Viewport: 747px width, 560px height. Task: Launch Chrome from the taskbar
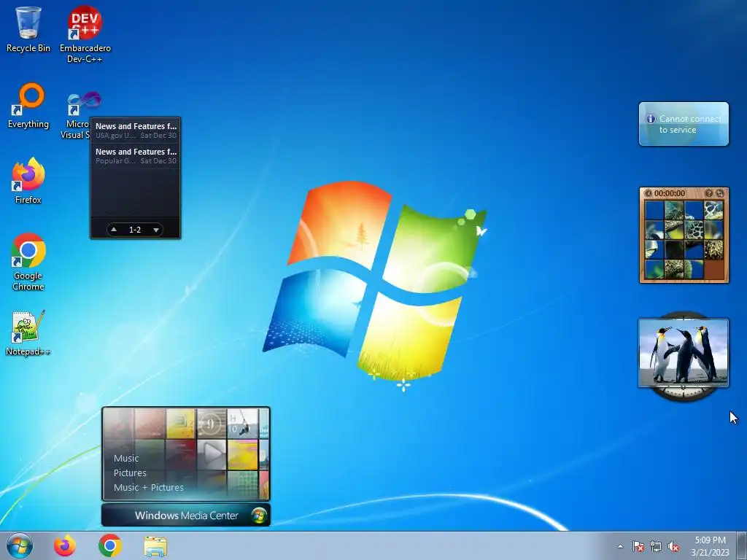(109, 545)
